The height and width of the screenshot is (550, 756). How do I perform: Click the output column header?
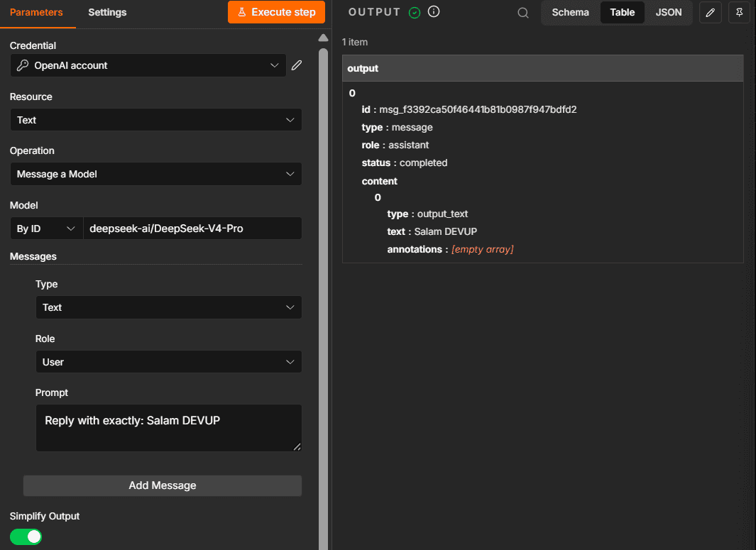point(542,68)
